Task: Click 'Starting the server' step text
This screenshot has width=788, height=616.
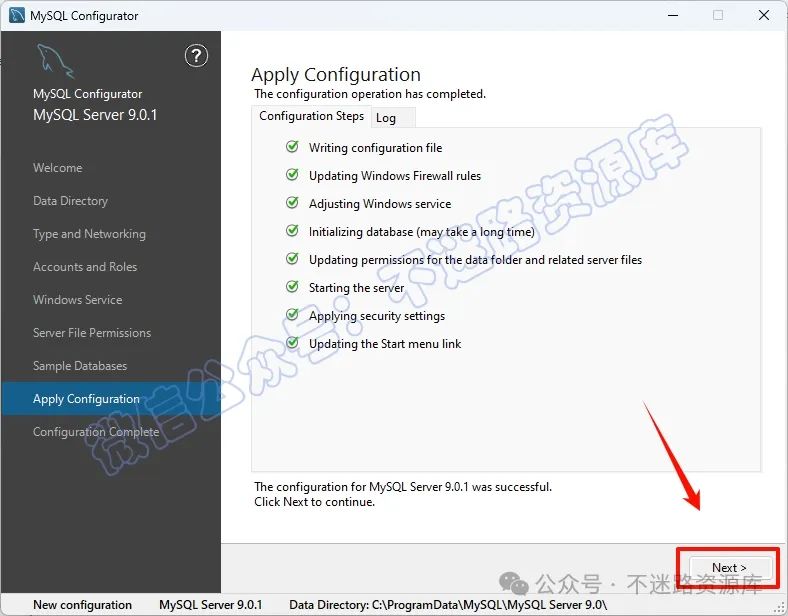Action: pyautogui.click(x=356, y=288)
